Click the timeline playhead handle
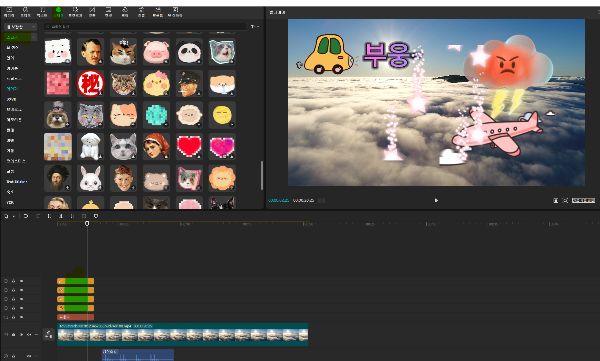600x361 pixels. coord(87,223)
